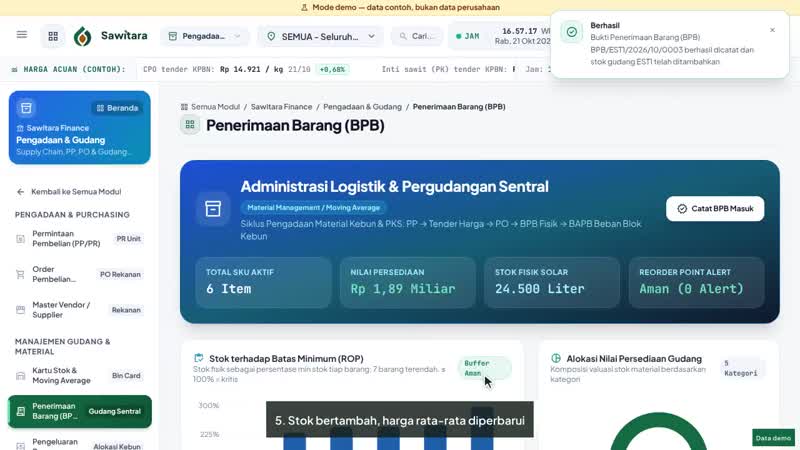Click the Pengadaan module box icon in header
This screenshot has width=800, height=450.
172,36
